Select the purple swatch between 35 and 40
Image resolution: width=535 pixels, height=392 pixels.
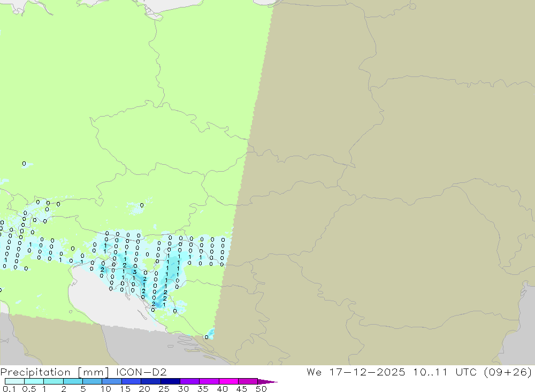pyautogui.click(x=209, y=381)
